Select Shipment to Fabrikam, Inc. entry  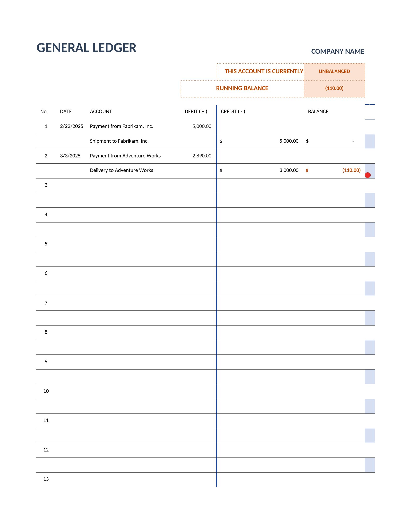tap(119, 141)
